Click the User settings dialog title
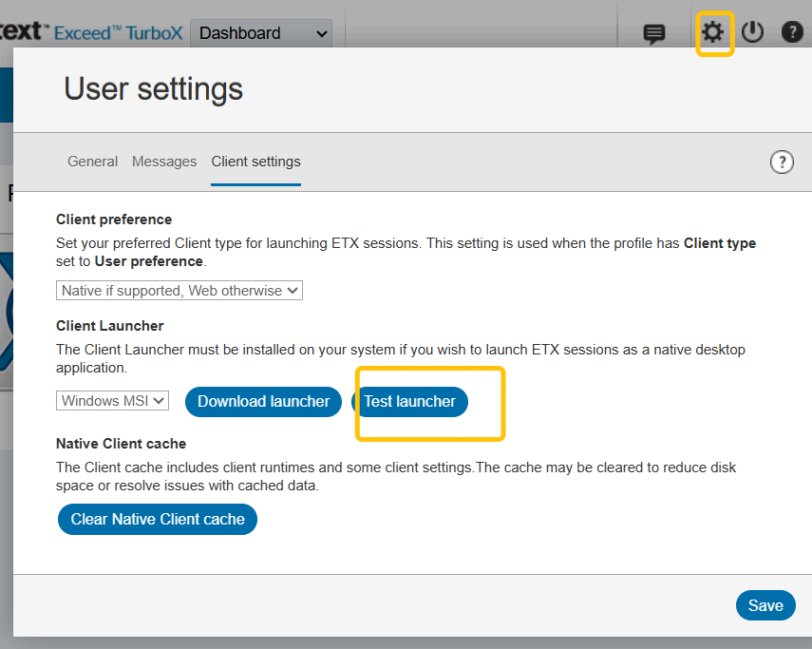The image size is (812, 649). (153, 89)
